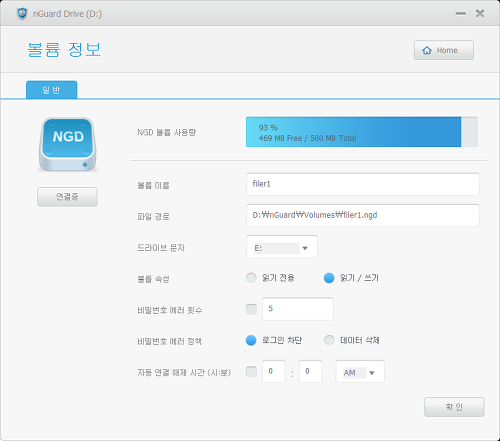Click the 연결중 button under drive icon
This screenshot has width=500, height=441.
point(67,197)
